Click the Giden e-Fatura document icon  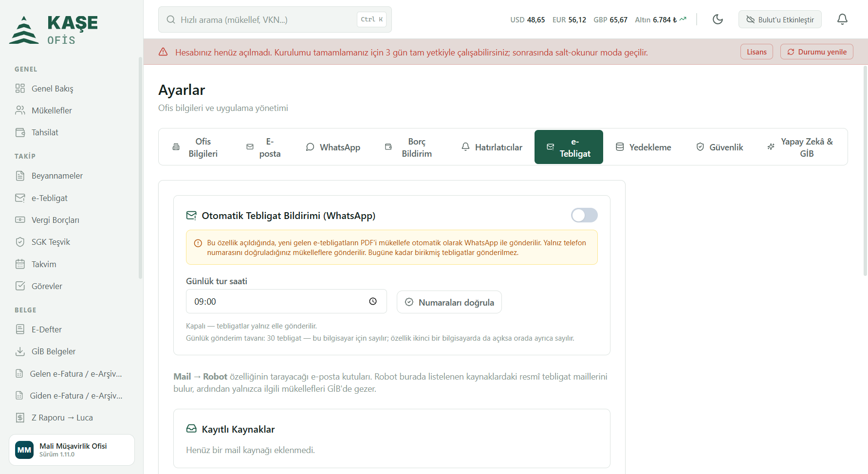coord(19,396)
